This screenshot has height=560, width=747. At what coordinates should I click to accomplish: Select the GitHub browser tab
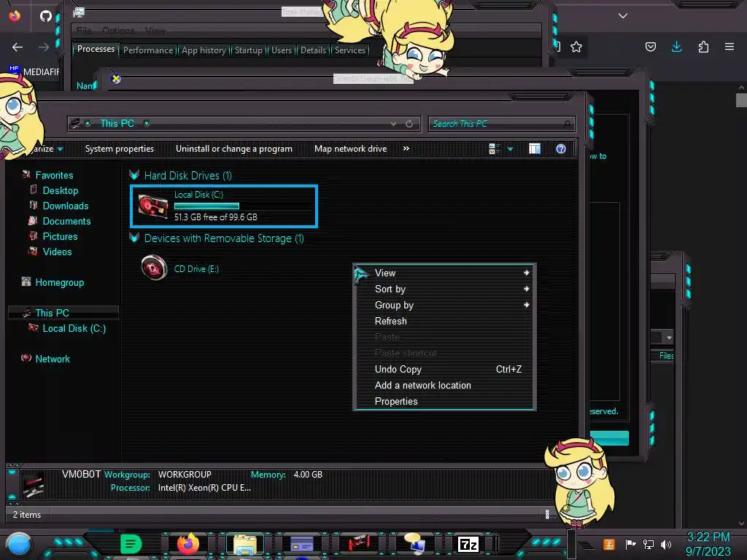tap(46, 16)
